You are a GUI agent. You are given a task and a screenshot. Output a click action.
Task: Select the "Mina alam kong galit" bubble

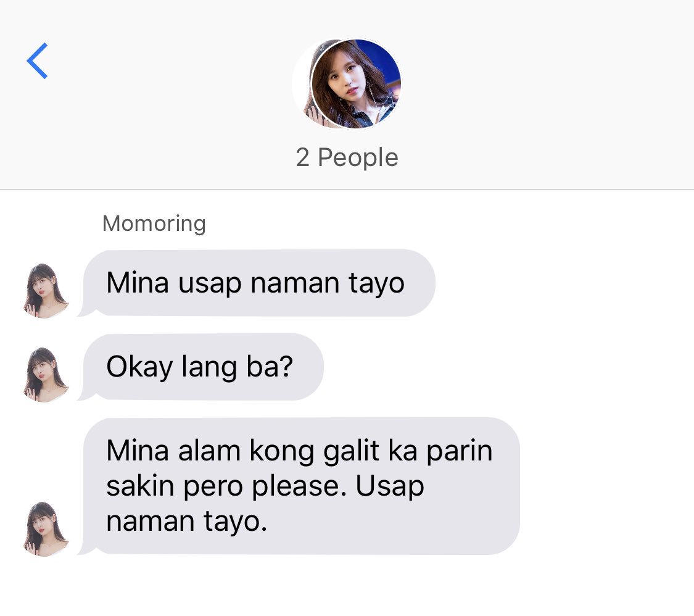(299, 486)
